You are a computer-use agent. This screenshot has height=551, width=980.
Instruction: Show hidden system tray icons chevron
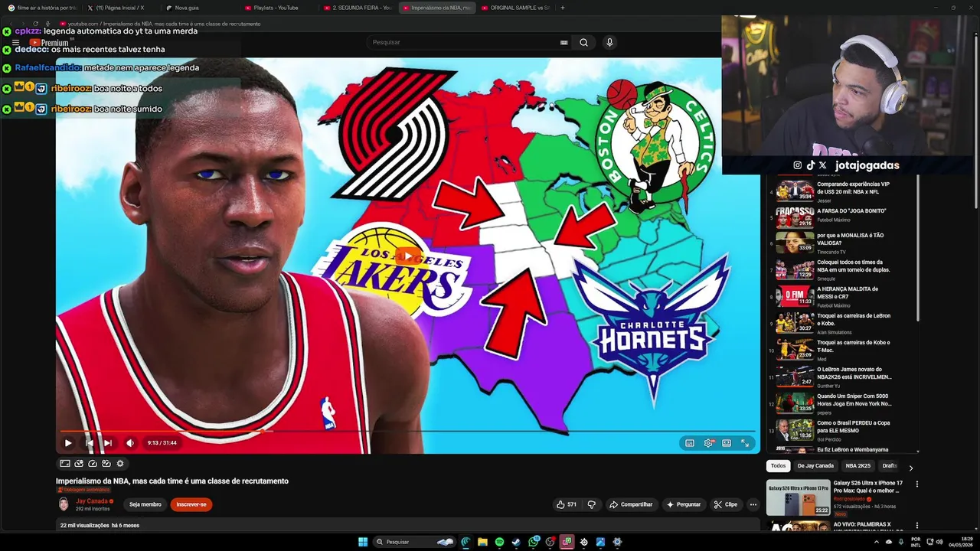click(x=876, y=542)
